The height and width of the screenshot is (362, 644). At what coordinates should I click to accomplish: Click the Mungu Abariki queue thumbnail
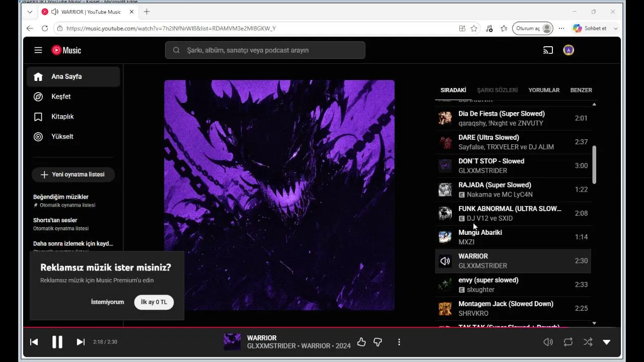pyautogui.click(x=445, y=237)
